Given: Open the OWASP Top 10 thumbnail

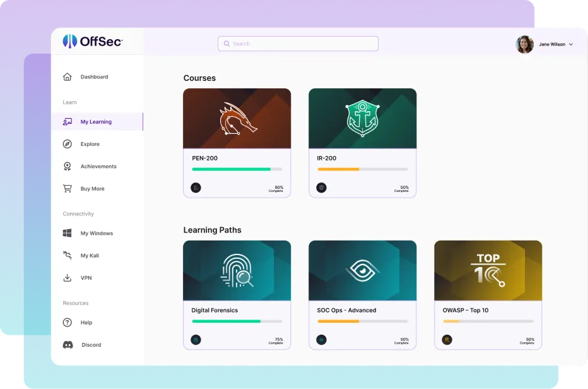Looking at the screenshot, I should (488, 270).
